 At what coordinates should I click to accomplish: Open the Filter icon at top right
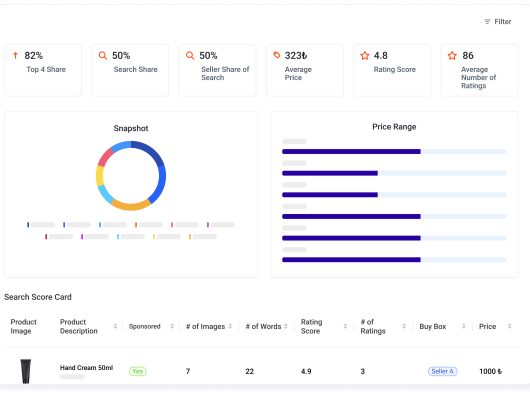pyautogui.click(x=487, y=22)
